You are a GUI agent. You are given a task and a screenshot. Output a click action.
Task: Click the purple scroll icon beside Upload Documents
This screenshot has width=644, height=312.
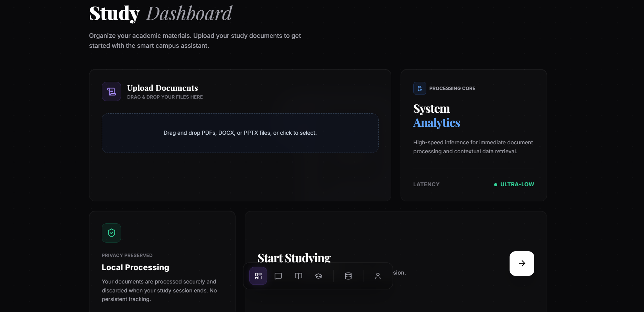click(111, 91)
